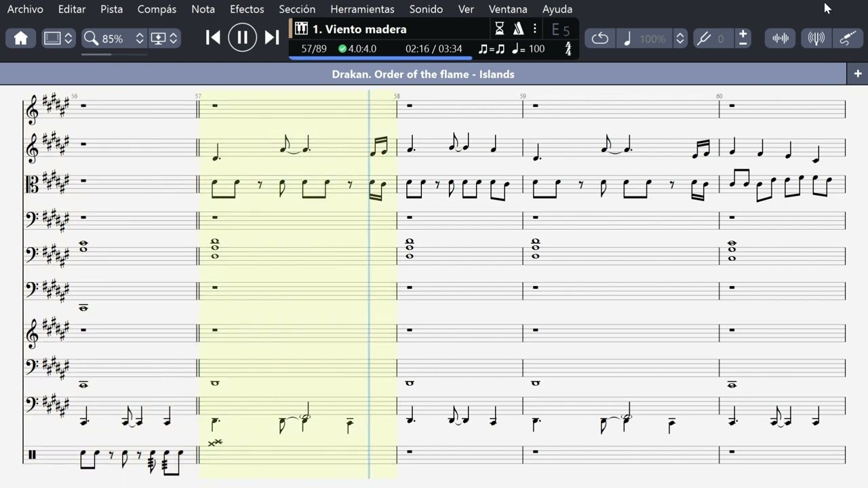Jump back with the previous bar button
The width and height of the screenshot is (868, 488).
pyautogui.click(x=213, y=38)
